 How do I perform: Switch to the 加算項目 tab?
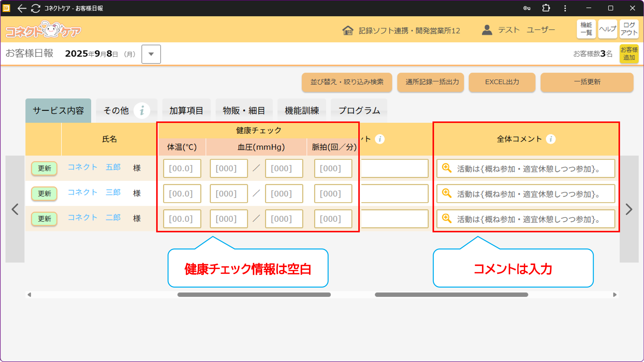pos(186,111)
